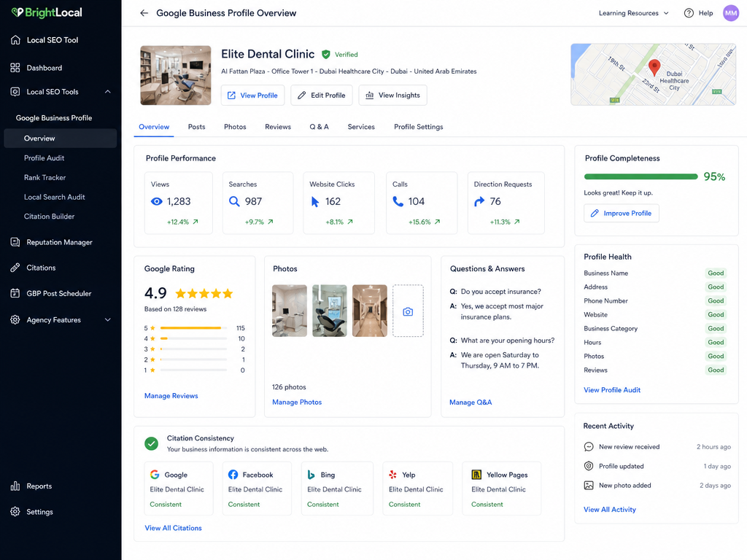747x560 pixels.
Task: Click the Direction Requests arrow icon
Action: tap(479, 201)
